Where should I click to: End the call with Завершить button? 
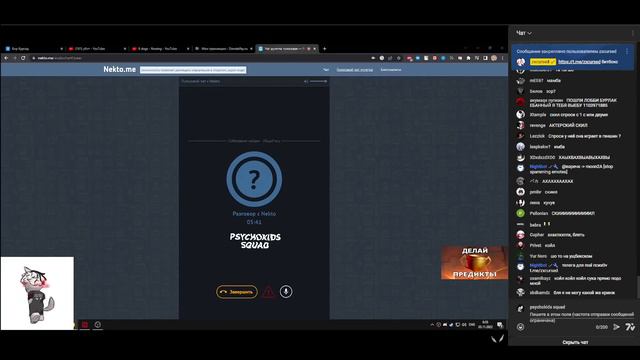[x=237, y=292]
